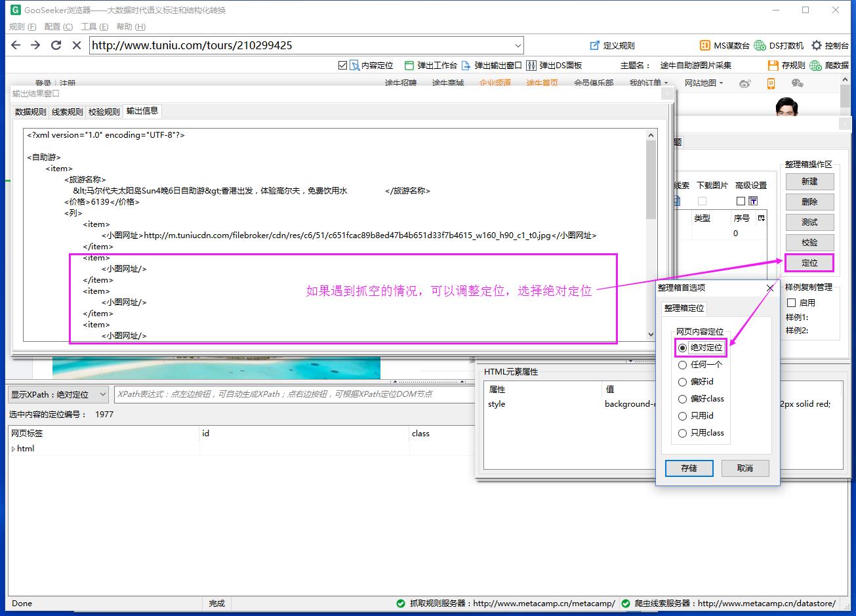Click the 主题名 field showing 途牛自助游图片采集
856x616 pixels.
[x=695, y=66]
